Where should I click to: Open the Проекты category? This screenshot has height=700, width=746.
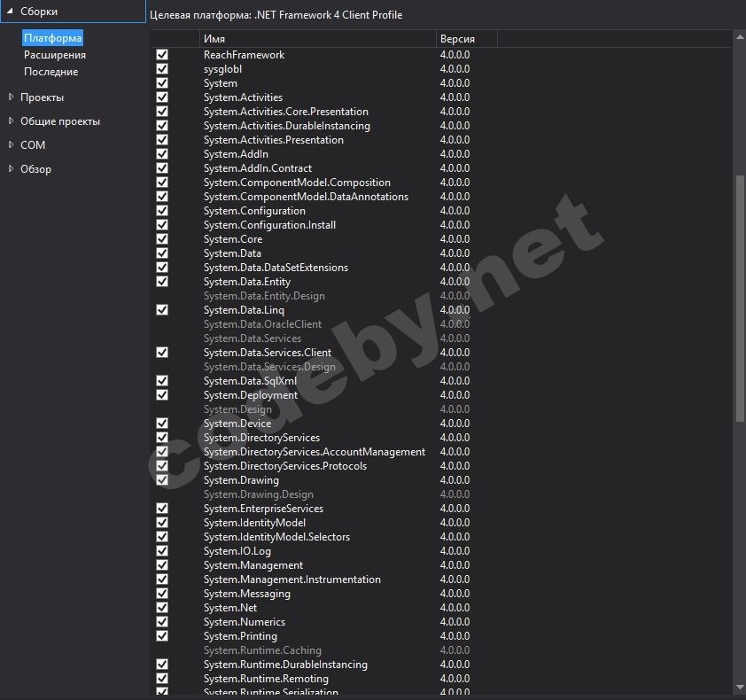42,97
